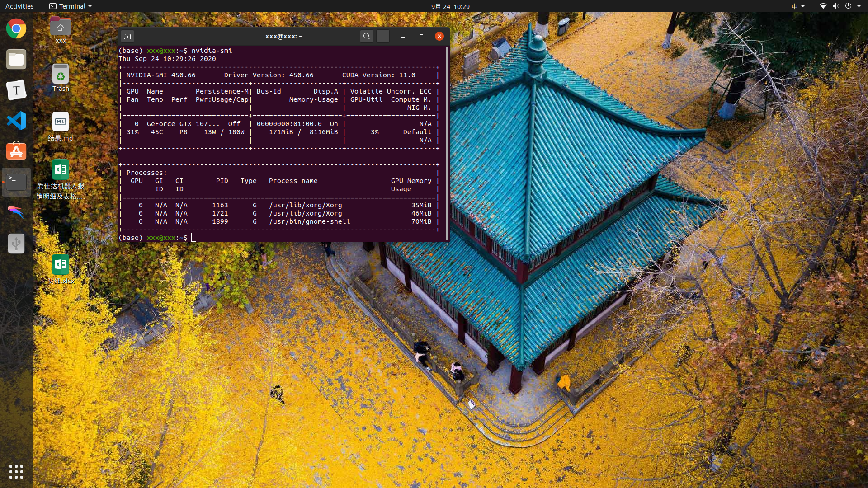Click the Terminal icon in dock
This screenshot has width=868, height=488.
click(x=16, y=182)
